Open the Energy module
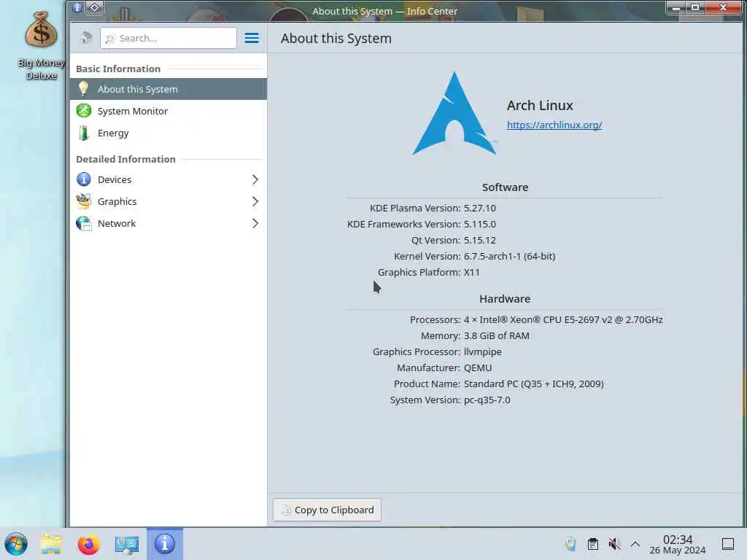The height and width of the screenshot is (560, 747). click(169, 133)
